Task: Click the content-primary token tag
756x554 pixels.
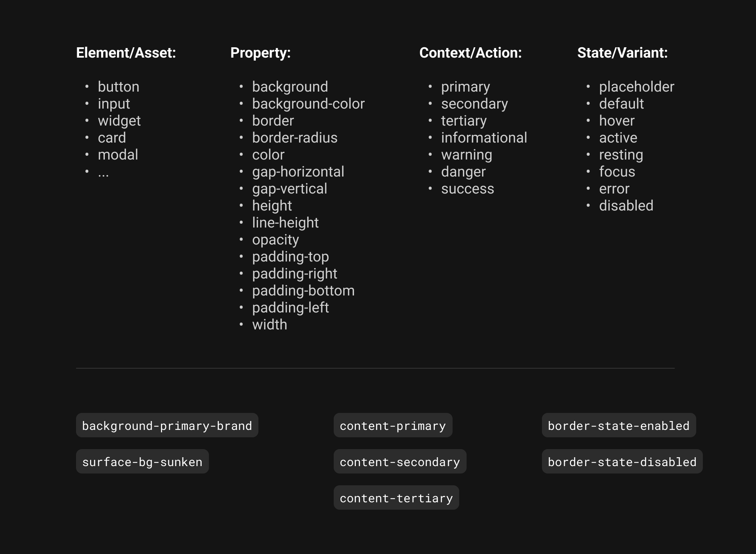Action: tap(393, 425)
